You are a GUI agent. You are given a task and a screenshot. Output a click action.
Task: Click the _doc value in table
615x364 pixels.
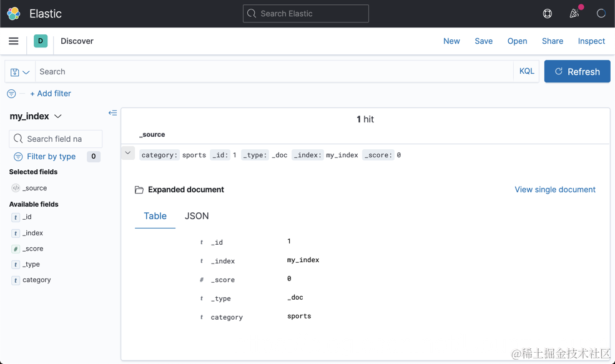[295, 297]
